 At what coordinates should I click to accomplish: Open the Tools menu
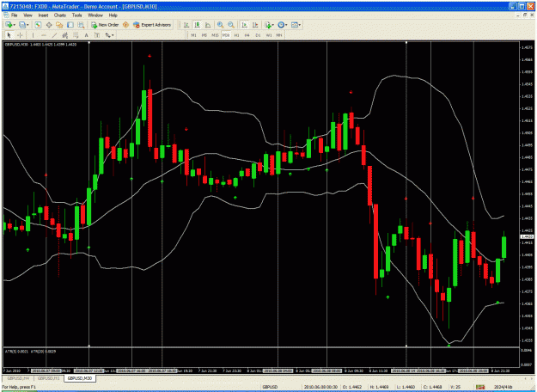[x=76, y=15]
